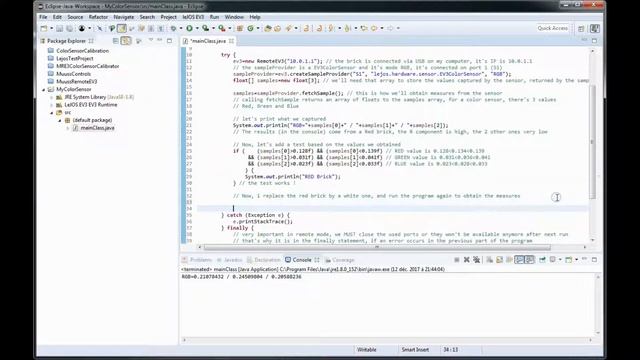Open the Window menu
Screen dimensions: 640x360
coord(234,17)
